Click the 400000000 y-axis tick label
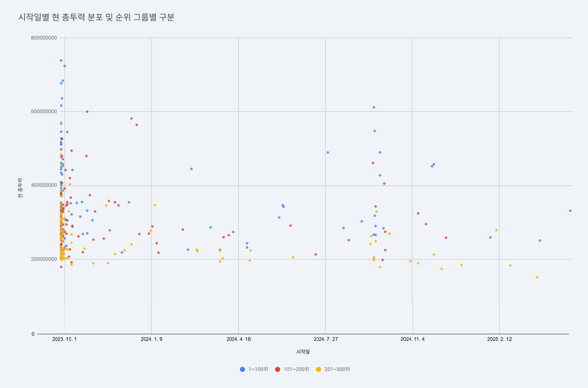Screen dimensions: 588x388 point(44,185)
